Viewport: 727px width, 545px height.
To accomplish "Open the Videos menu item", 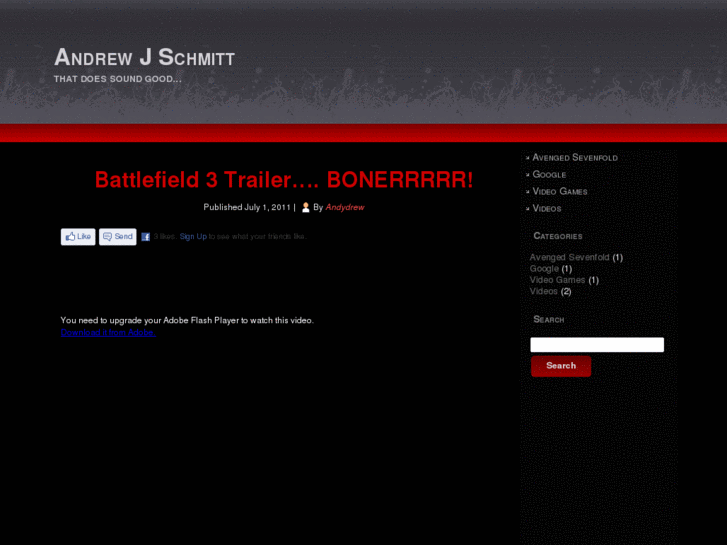I will (x=547, y=208).
